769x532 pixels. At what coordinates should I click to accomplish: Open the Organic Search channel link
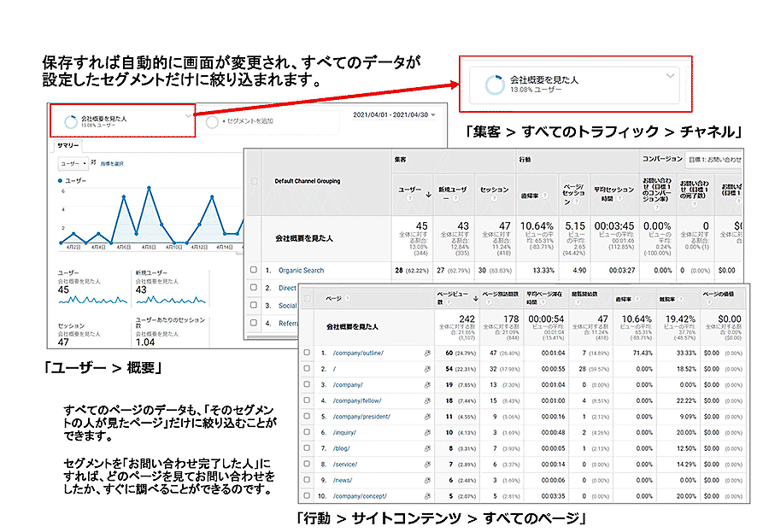[301, 271]
